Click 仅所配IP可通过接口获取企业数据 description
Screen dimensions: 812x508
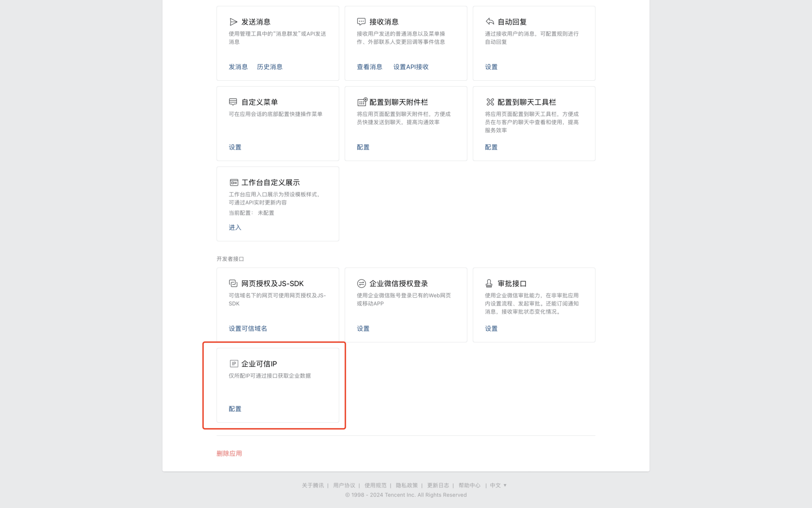click(270, 376)
